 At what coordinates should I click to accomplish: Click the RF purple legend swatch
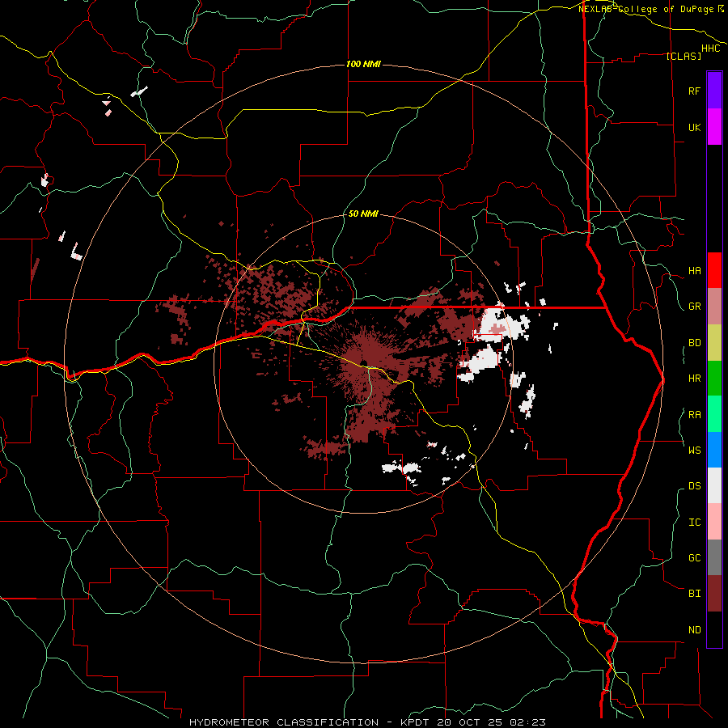point(714,91)
